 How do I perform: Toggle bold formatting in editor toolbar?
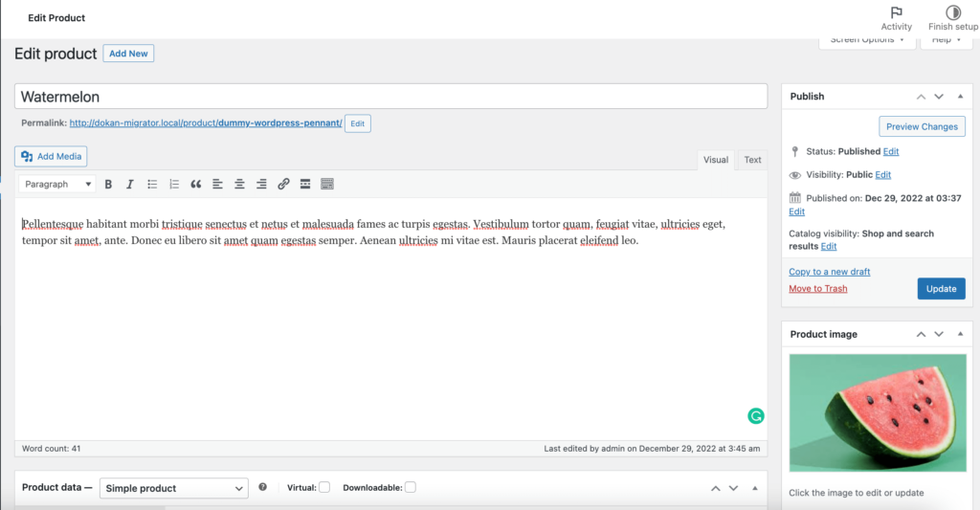tap(108, 185)
